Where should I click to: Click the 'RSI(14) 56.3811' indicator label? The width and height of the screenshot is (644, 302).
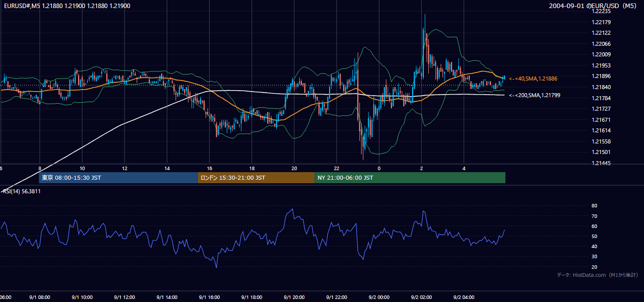point(22,191)
